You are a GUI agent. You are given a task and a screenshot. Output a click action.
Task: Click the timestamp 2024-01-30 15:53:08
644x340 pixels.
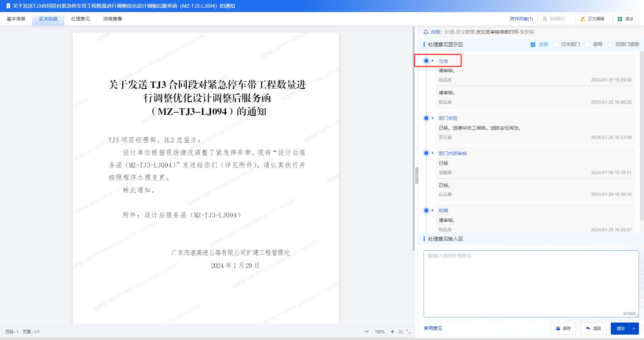click(x=611, y=137)
